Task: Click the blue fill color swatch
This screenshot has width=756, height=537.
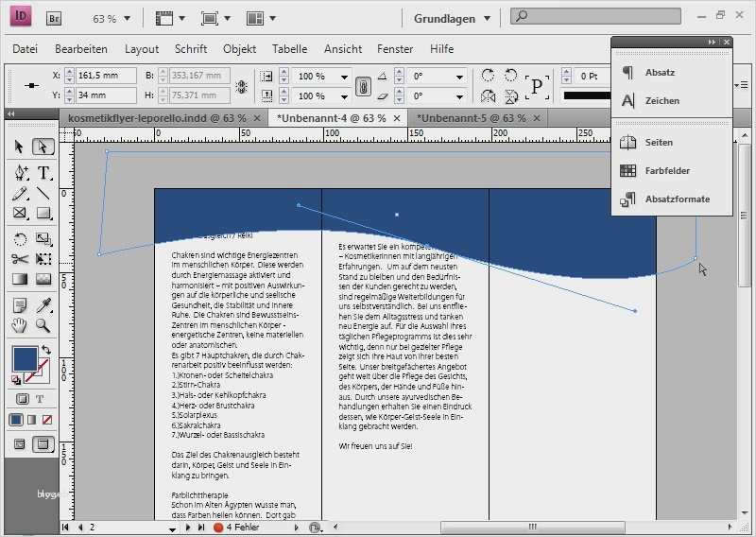Action: pos(25,359)
